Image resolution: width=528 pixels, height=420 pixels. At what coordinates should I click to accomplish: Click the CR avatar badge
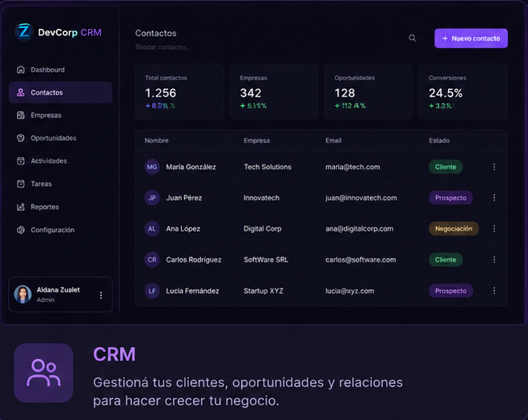(152, 260)
